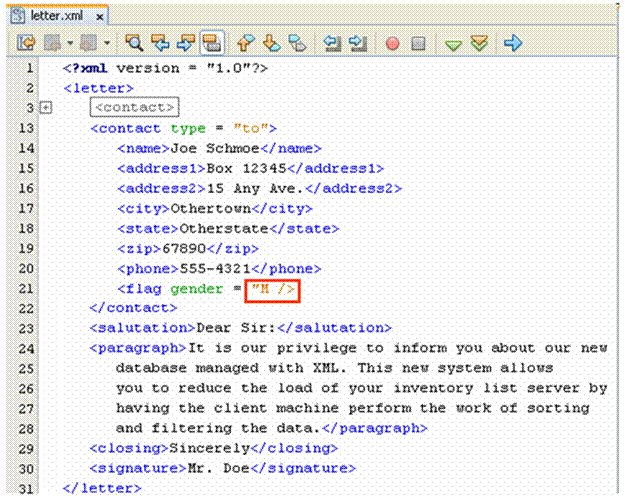The width and height of the screenshot is (625, 499).
Task: Click the Shift Line Left icon
Action: point(332,43)
